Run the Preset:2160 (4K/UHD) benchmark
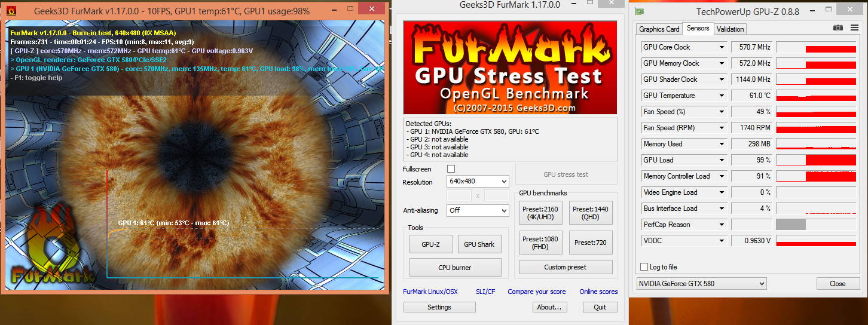 (540, 213)
